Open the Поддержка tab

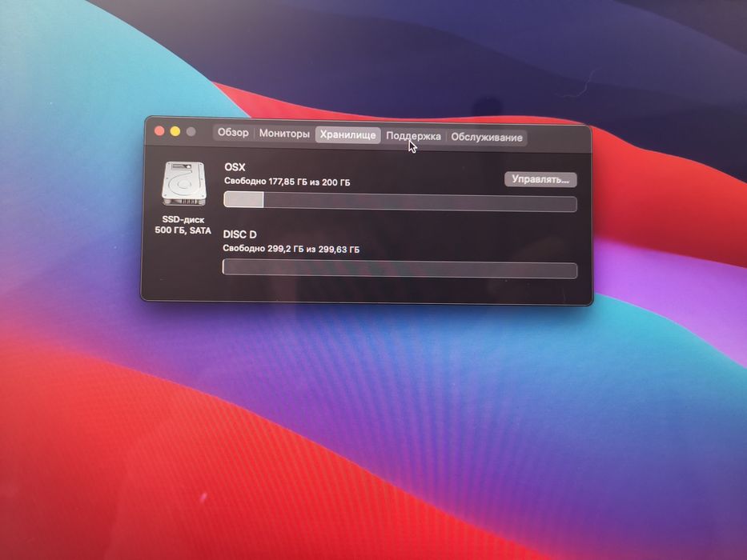pyautogui.click(x=413, y=136)
